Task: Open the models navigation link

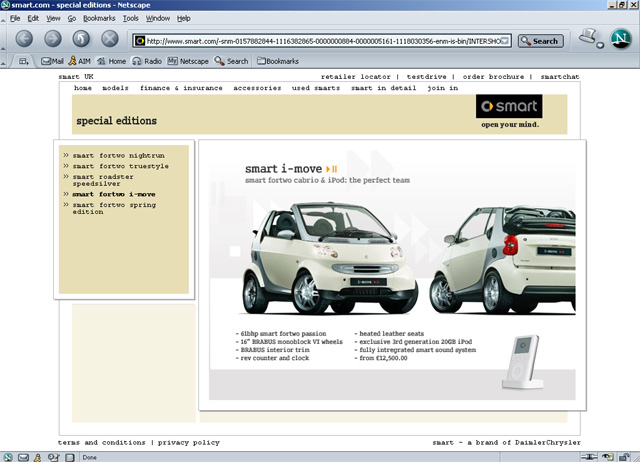Action: point(116,88)
